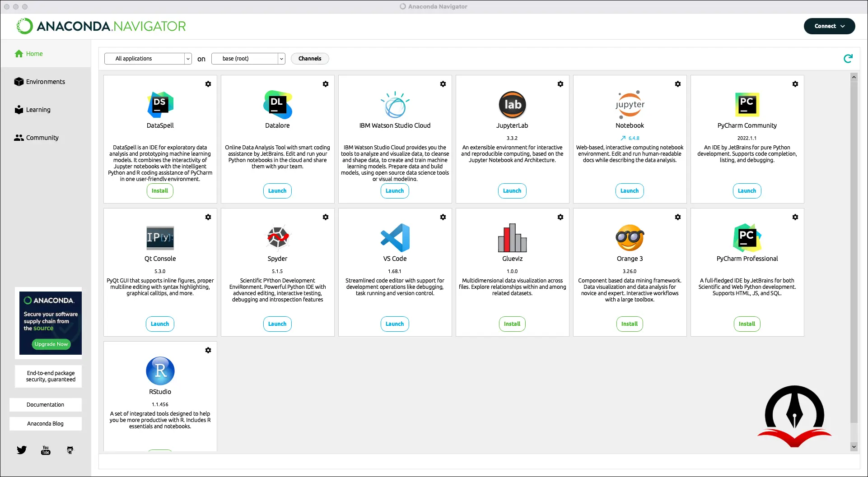Click the Glueviz bar chart logo
This screenshot has height=477, width=868.
pos(513,238)
